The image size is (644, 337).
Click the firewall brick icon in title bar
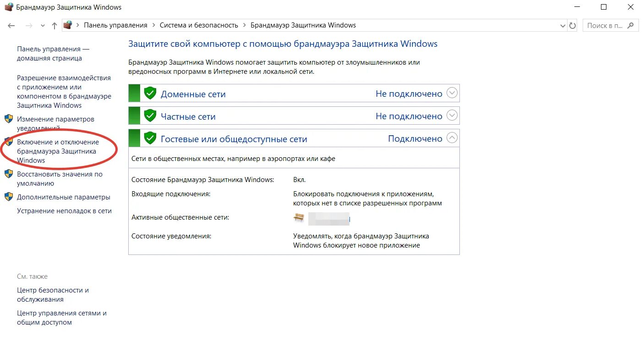coord(8,7)
